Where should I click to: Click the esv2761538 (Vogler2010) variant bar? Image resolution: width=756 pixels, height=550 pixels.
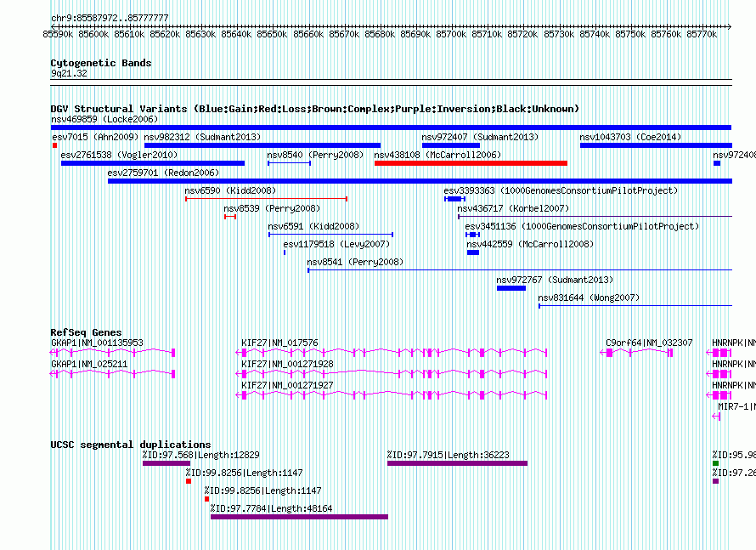(x=153, y=163)
